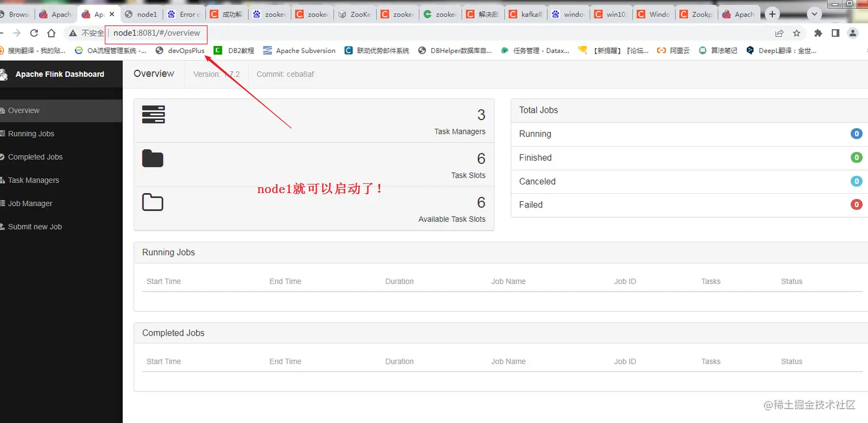Open Submit new Job in sidebar

[x=61, y=226]
